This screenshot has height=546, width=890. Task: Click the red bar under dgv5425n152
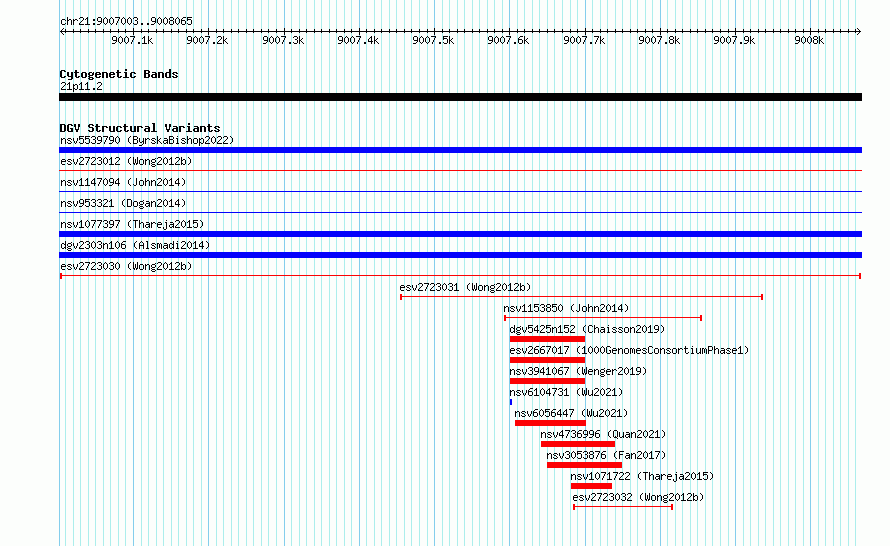tap(547, 339)
